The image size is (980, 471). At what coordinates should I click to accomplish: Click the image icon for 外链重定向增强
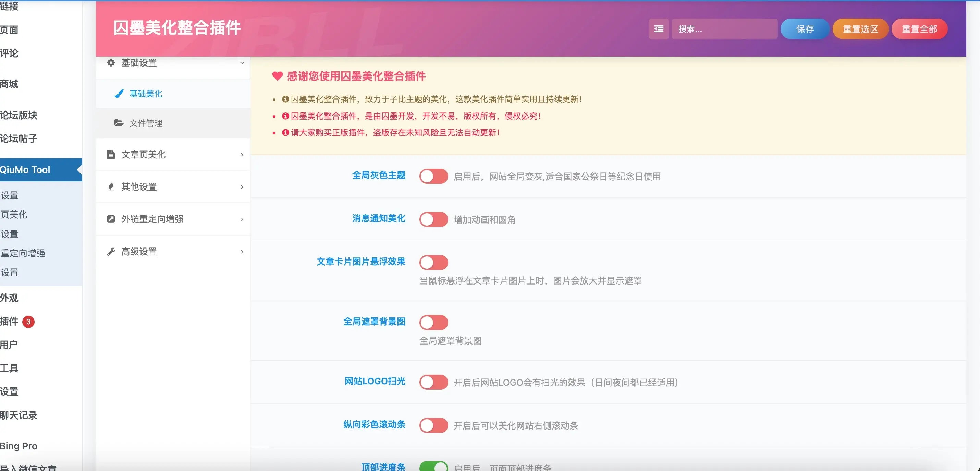pos(111,219)
